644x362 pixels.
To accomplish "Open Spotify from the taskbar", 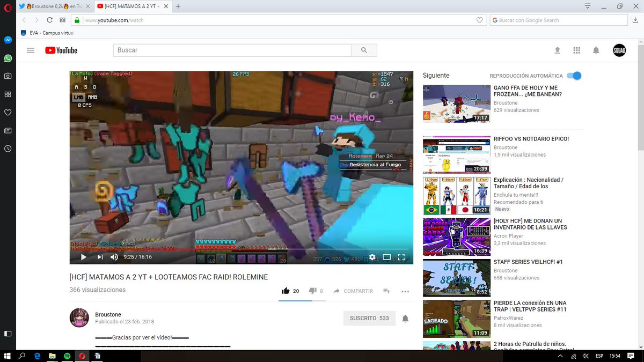I will point(68,356).
